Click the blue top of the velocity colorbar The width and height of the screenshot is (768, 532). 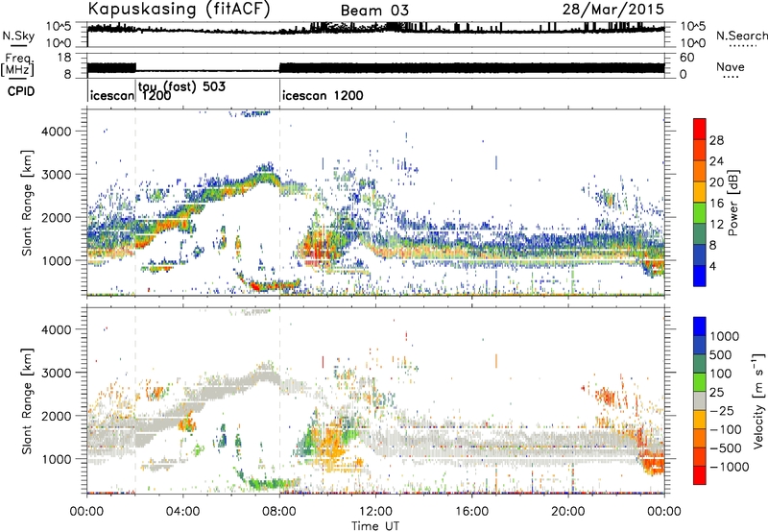pos(700,326)
